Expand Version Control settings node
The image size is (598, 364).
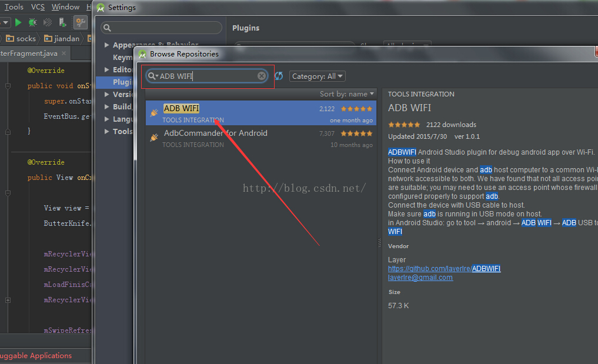107,94
